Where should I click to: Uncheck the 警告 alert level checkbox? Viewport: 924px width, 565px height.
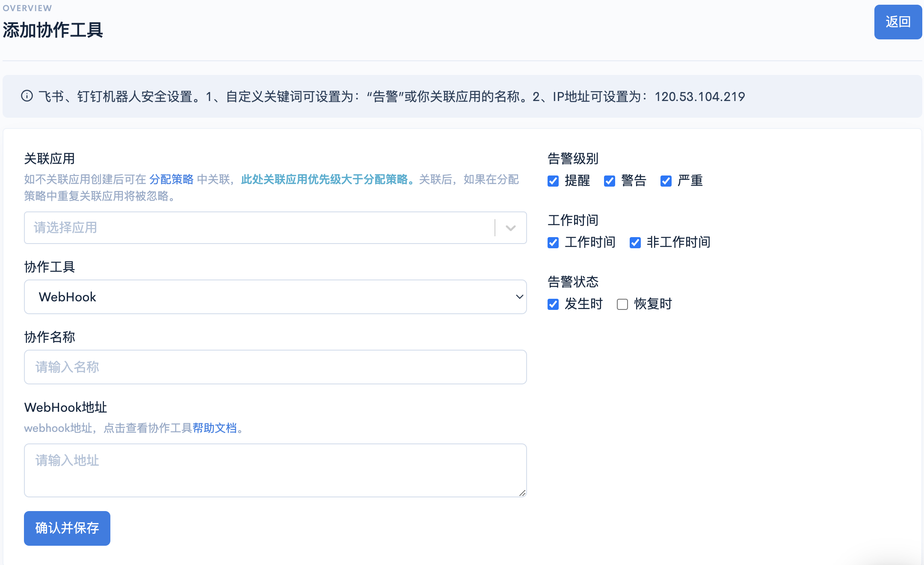[x=609, y=181]
